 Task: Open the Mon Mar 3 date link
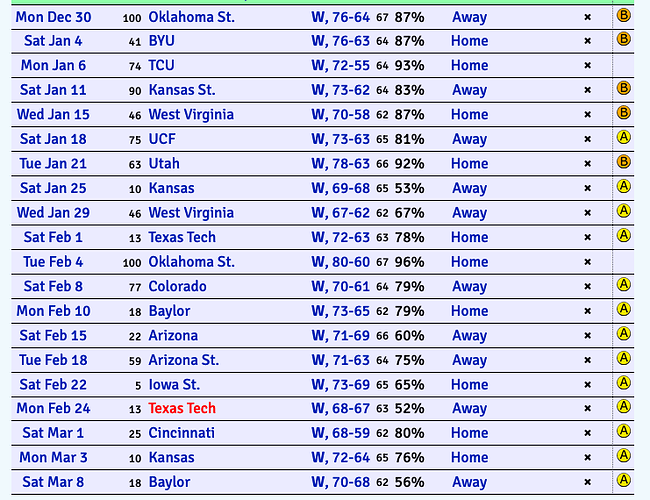click(x=53, y=457)
